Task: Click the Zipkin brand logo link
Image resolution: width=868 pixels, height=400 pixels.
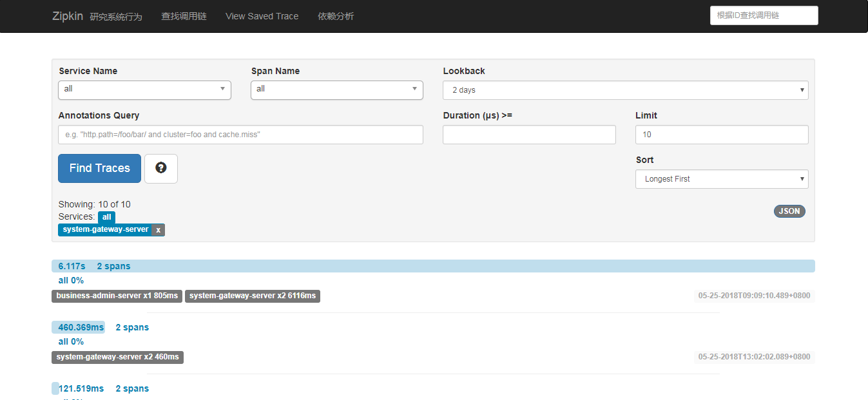Action: [x=68, y=16]
